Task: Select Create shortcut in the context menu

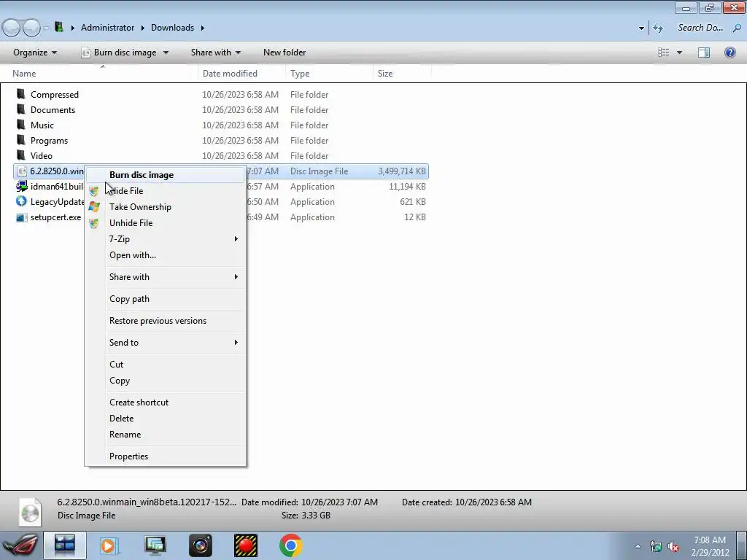Action: pyautogui.click(x=166, y=402)
